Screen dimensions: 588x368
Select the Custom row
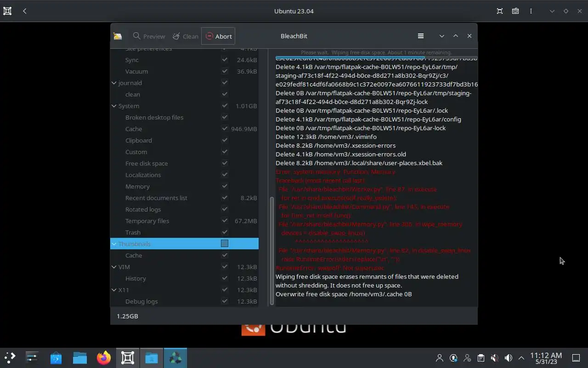point(184,152)
